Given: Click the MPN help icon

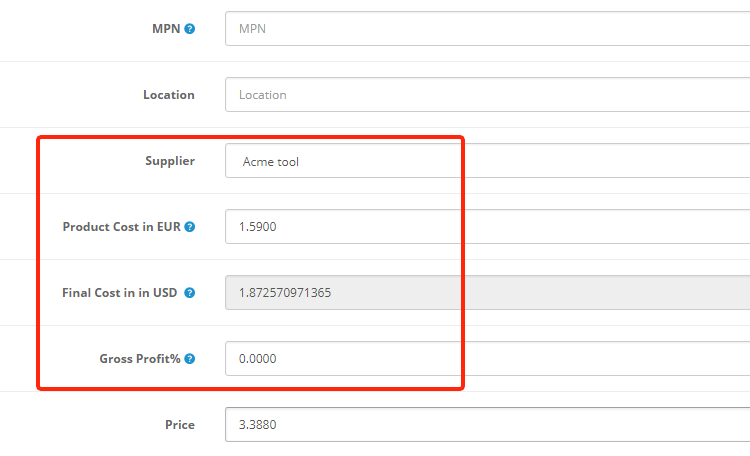Looking at the screenshot, I should 190,29.
